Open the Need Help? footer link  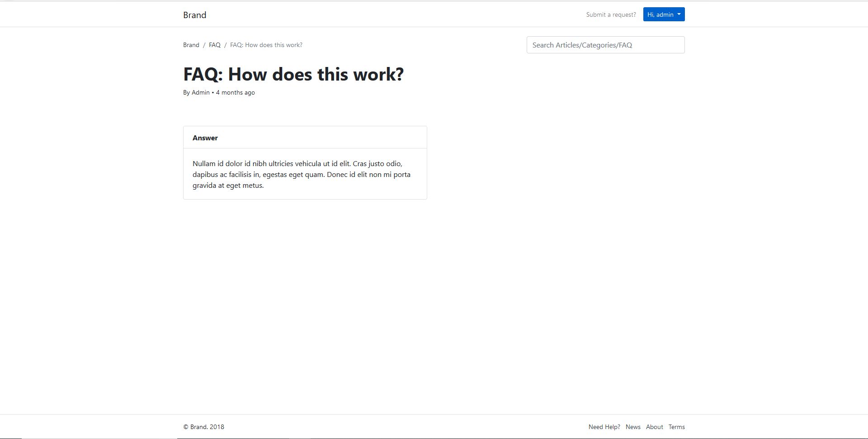pyautogui.click(x=604, y=427)
